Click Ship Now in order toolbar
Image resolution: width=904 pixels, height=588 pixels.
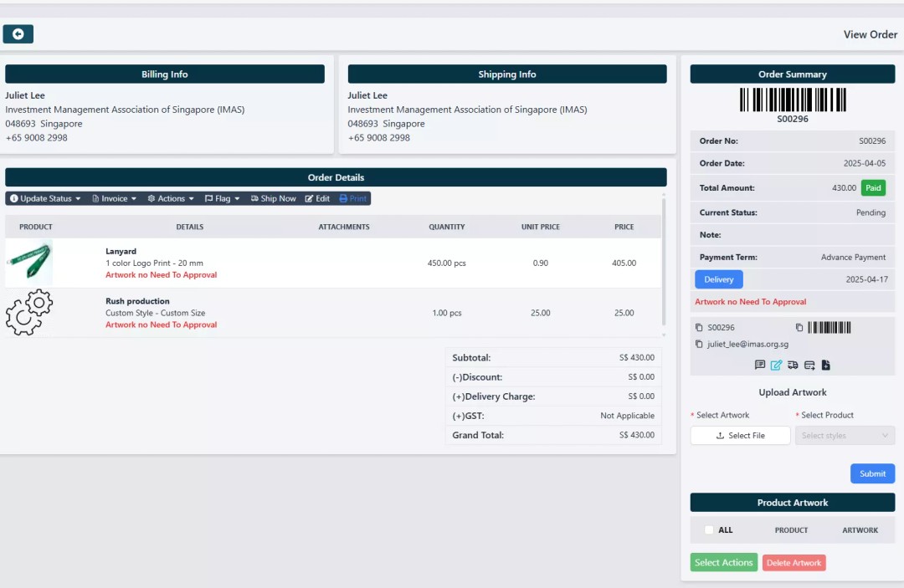(273, 199)
